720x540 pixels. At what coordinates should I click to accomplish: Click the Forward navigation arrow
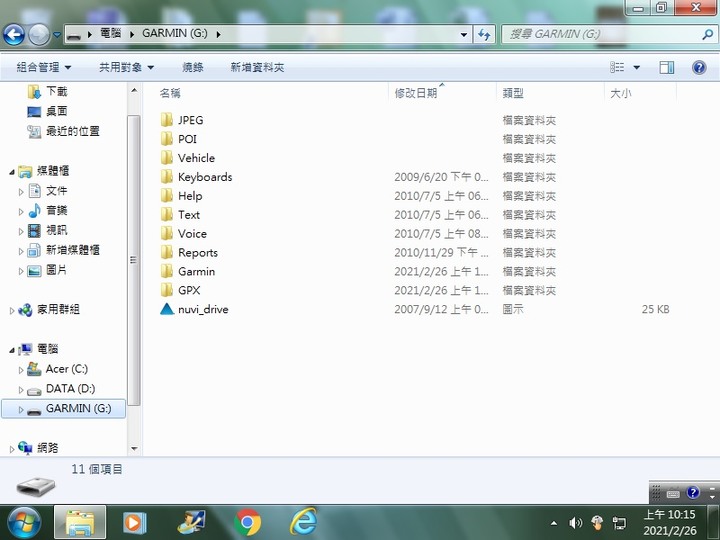[39, 34]
